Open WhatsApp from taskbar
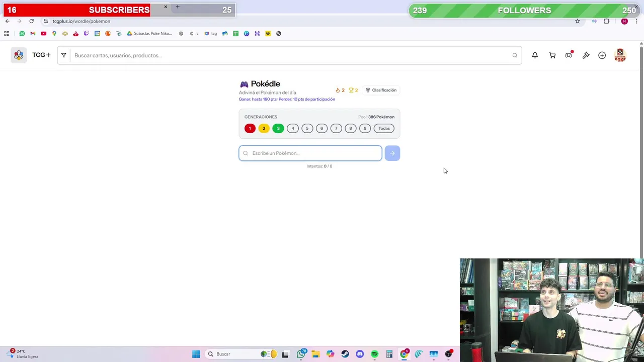The width and height of the screenshot is (644, 362). [301, 354]
